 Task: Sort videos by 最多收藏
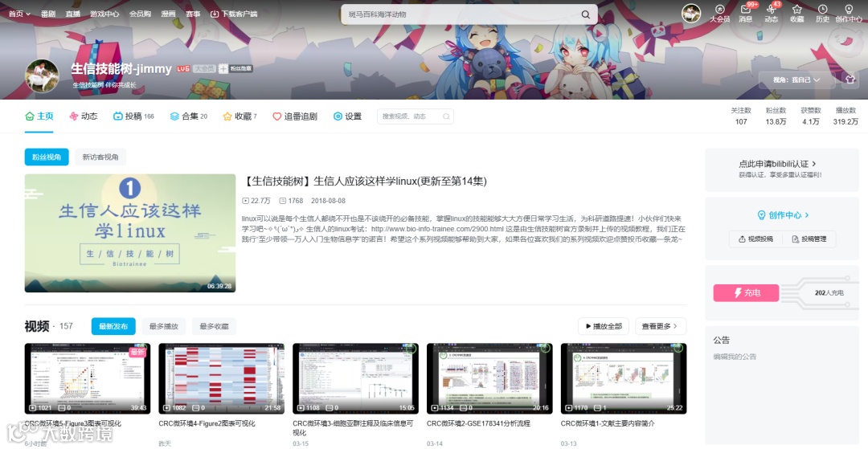click(x=215, y=326)
